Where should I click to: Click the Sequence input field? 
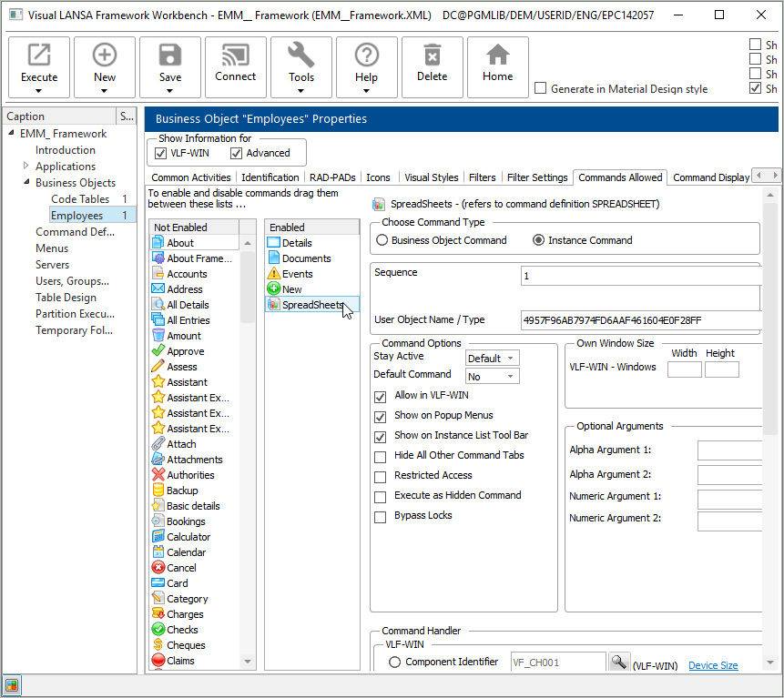[x=640, y=275]
